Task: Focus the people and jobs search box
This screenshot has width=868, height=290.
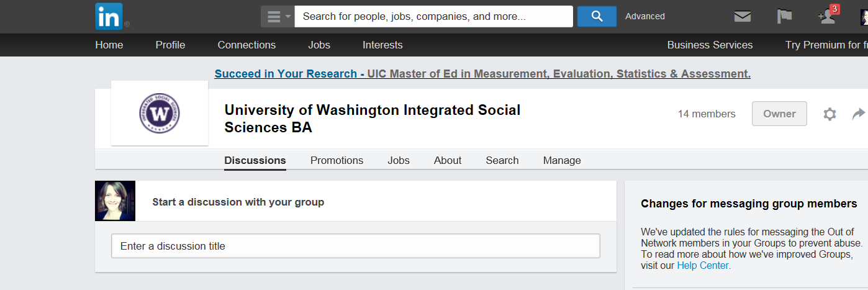Action: point(433,17)
